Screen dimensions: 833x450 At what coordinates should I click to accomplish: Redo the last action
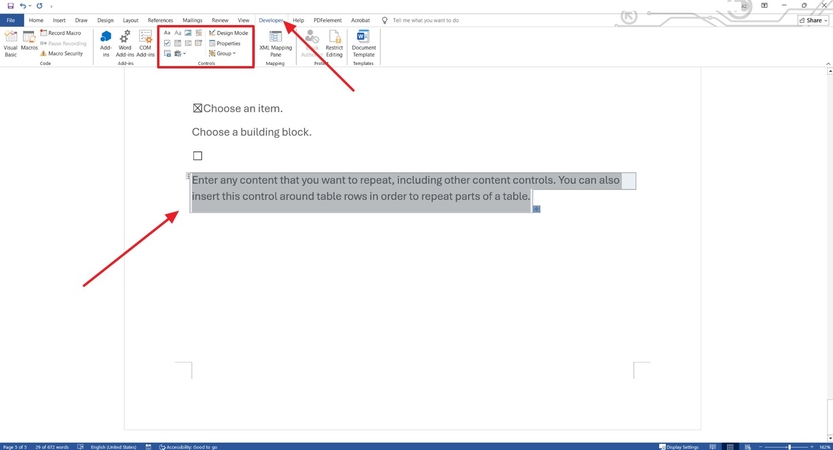tap(39, 6)
